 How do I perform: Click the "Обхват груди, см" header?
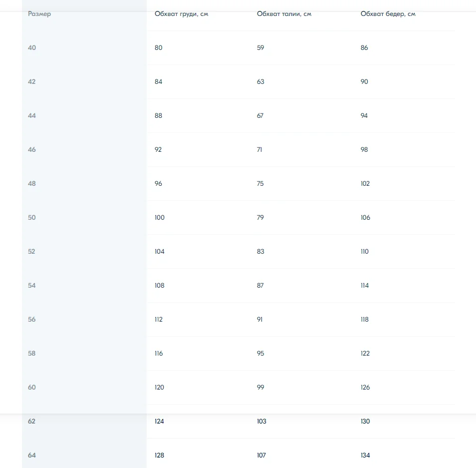(181, 14)
